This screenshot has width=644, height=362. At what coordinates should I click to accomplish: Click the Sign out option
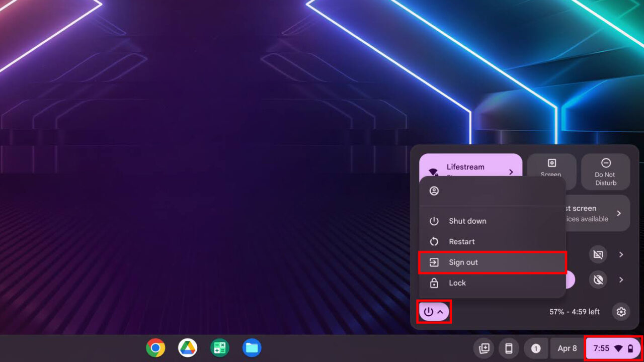(x=464, y=262)
